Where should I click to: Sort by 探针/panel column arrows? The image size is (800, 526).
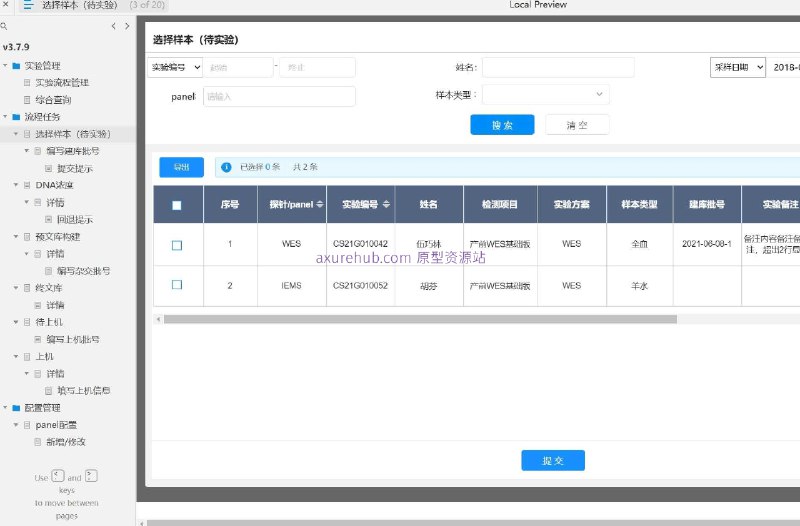pos(319,204)
